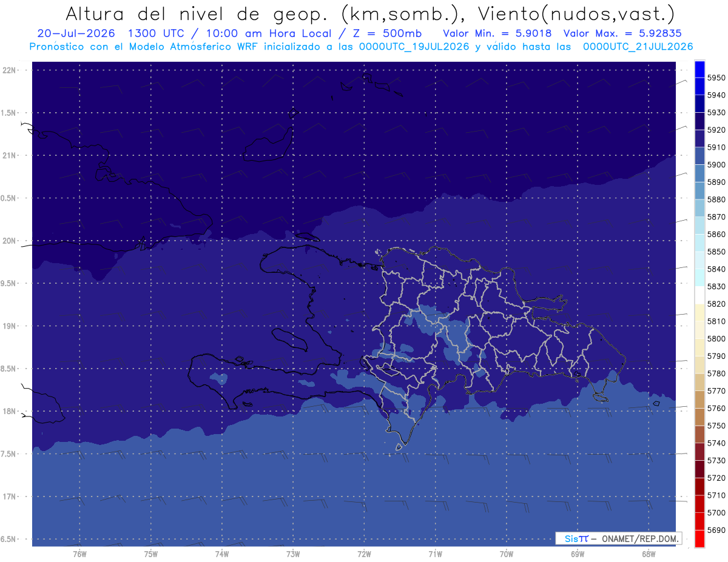Click the '5900' color bar value

[x=717, y=165]
